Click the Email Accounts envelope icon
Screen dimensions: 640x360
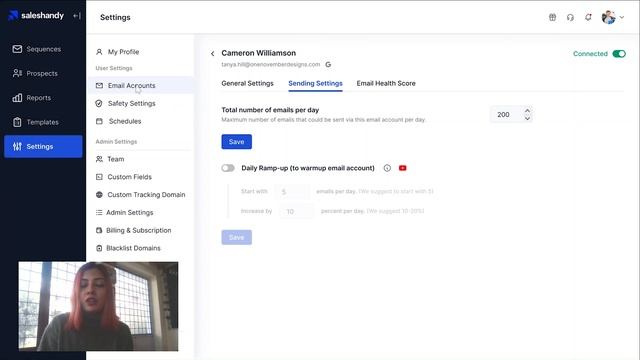(x=99, y=86)
